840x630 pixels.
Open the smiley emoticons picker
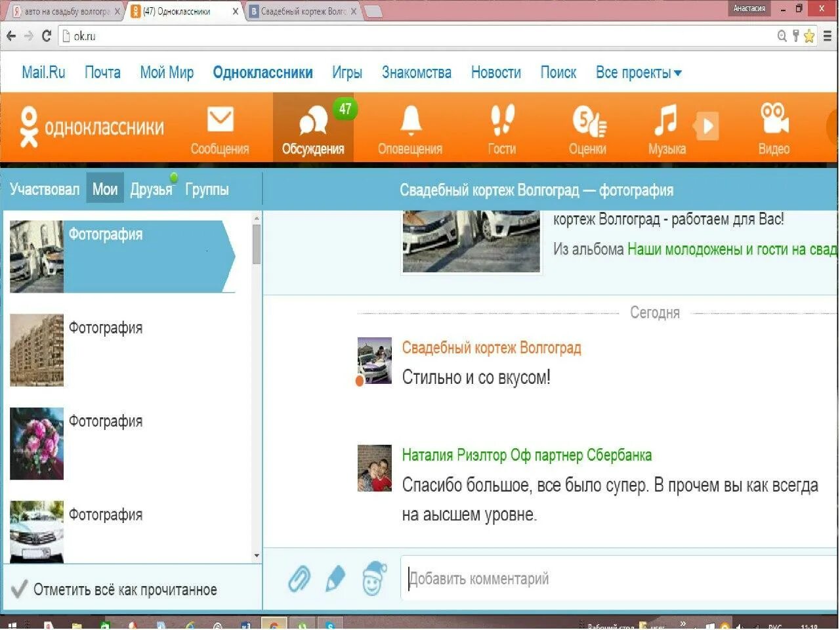pos(374,578)
